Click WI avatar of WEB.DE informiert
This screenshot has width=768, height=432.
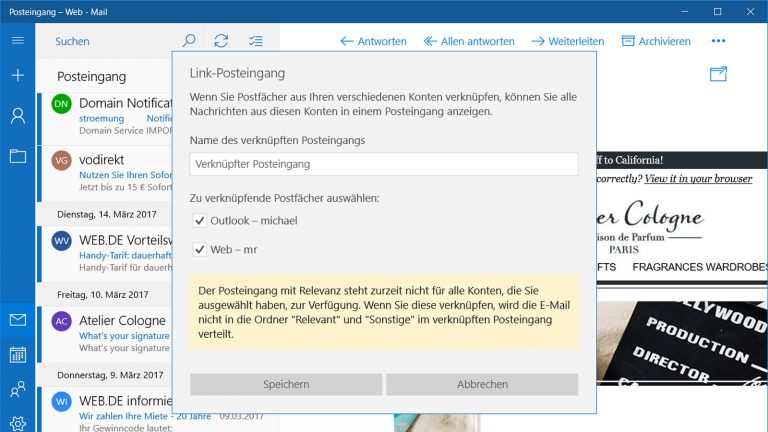[61, 402]
